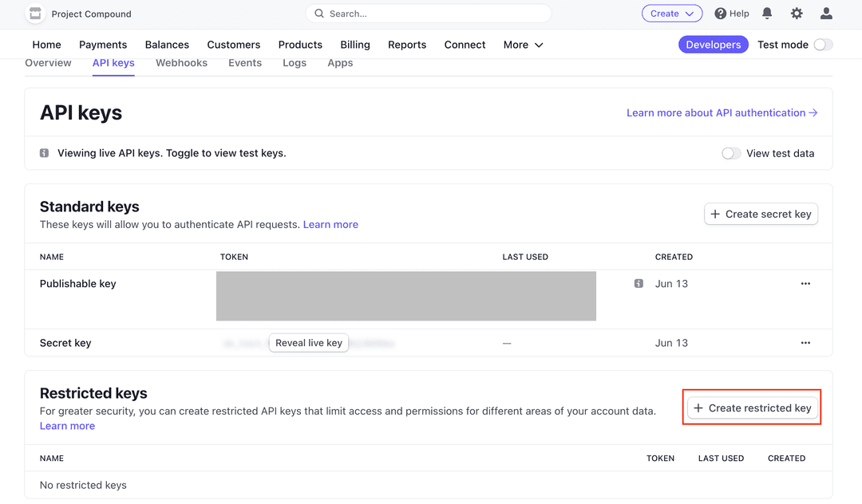Click Jun 13 date in Secret key row

pyautogui.click(x=671, y=343)
